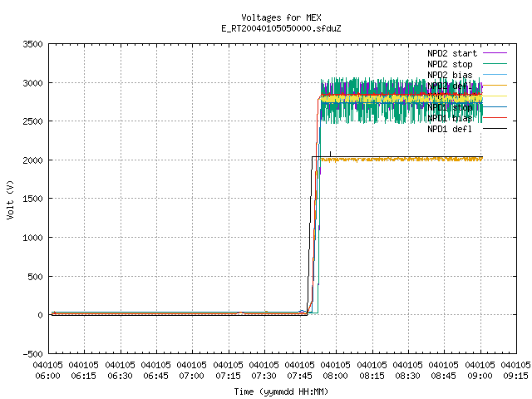The width and height of the screenshot is (532, 399).
Task: Click the x-axis time label '07:30'
Action: point(264,377)
